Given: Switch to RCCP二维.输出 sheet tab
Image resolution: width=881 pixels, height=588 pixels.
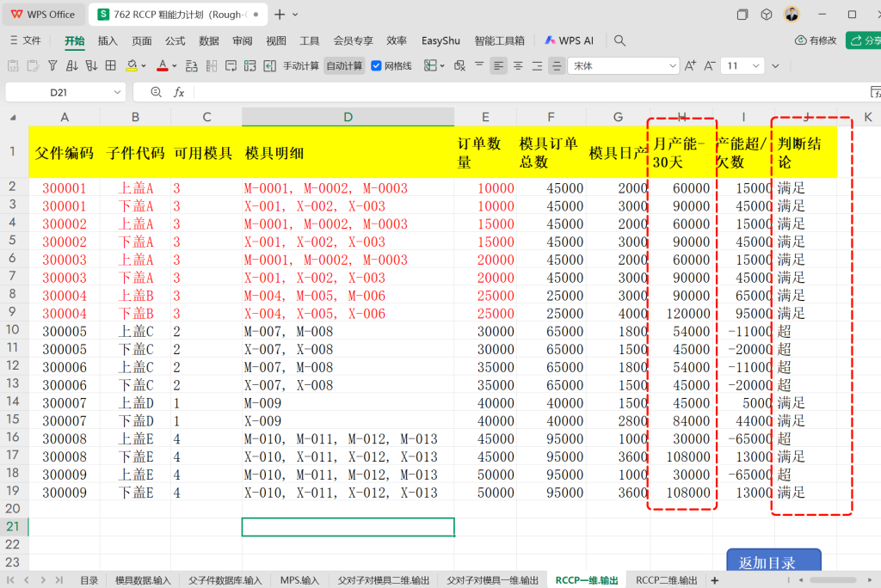Looking at the screenshot, I should coord(667,580).
